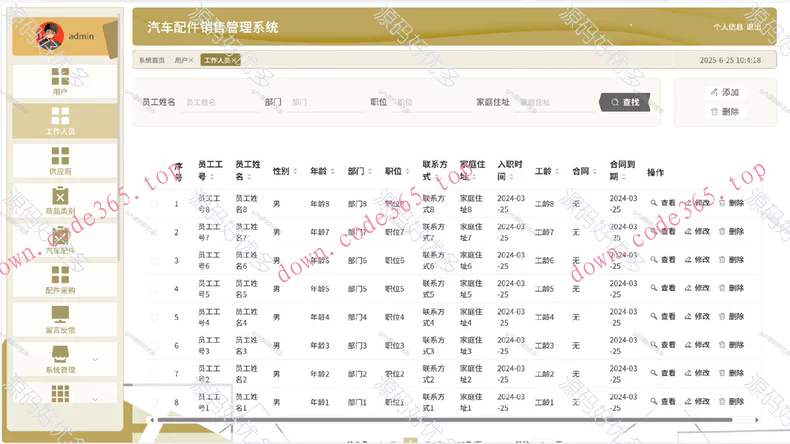This screenshot has height=444, width=790.
Task: Tick checkbox for row 7 员工姓名2
Action: pyautogui.click(x=154, y=374)
